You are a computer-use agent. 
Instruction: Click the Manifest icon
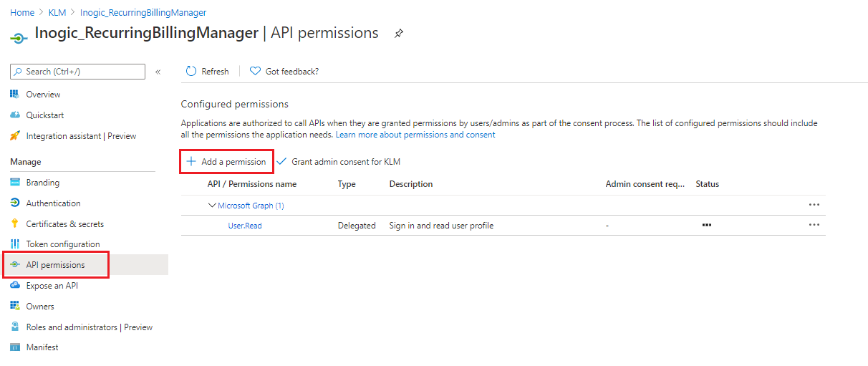point(14,347)
